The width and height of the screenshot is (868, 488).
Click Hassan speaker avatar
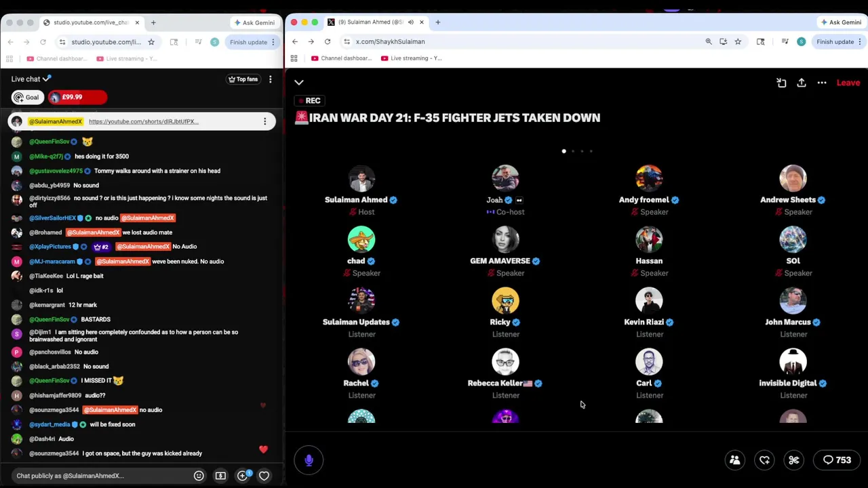pos(649,239)
